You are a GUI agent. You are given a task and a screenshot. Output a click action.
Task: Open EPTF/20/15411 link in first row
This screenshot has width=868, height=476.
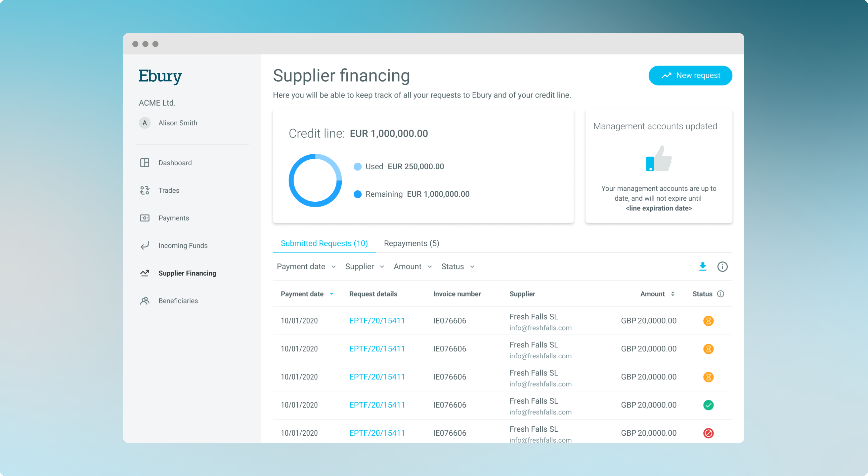point(377,321)
